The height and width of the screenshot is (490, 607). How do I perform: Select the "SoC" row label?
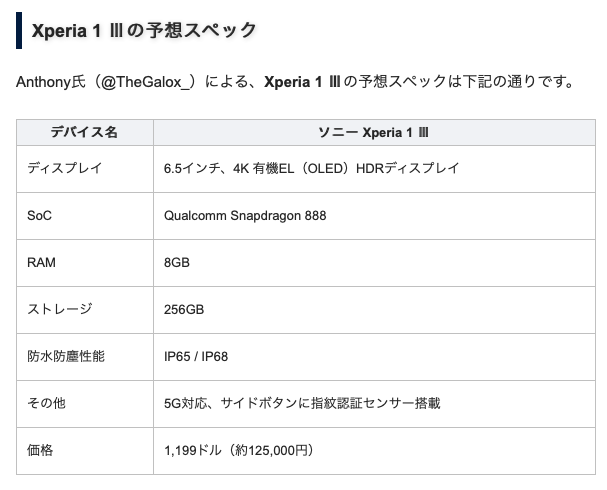pyautogui.click(x=40, y=215)
